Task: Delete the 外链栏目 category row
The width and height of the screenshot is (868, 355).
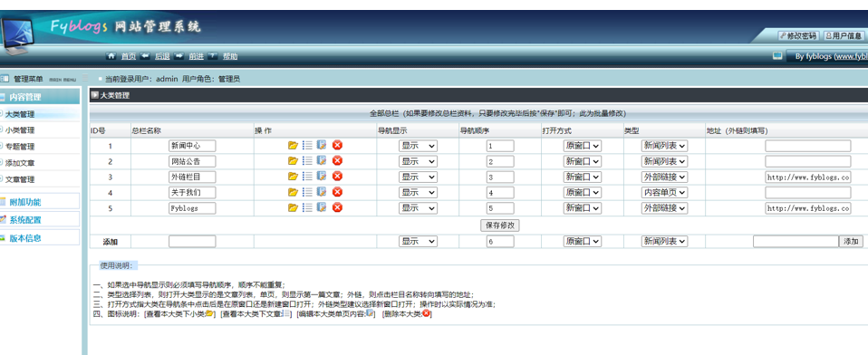Action: [x=337, y=177]
